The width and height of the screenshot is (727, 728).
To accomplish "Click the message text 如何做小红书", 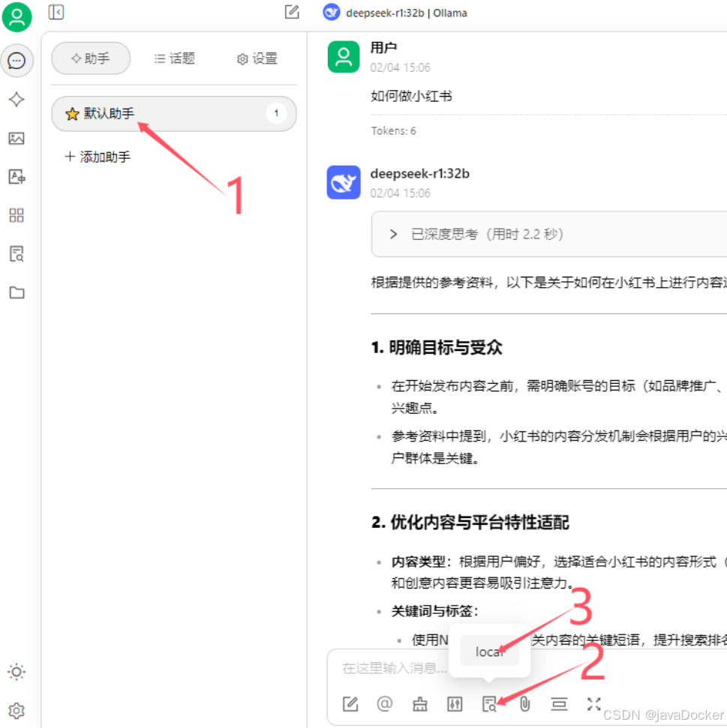I will [x=411, y=96].
